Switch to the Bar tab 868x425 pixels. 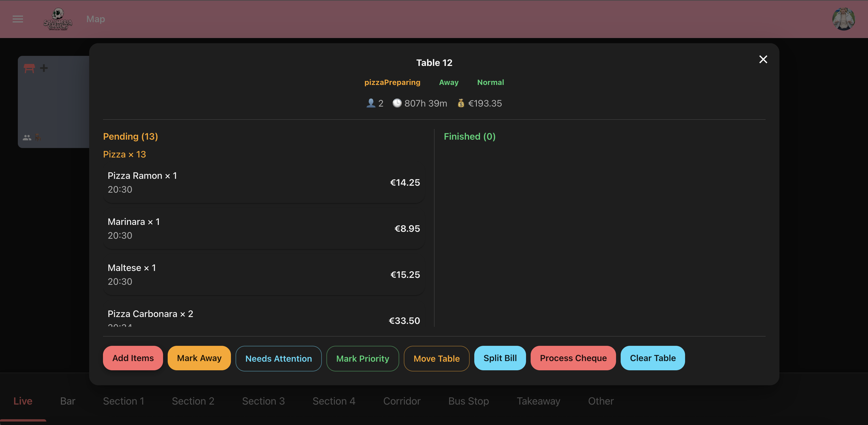(67, 401)
